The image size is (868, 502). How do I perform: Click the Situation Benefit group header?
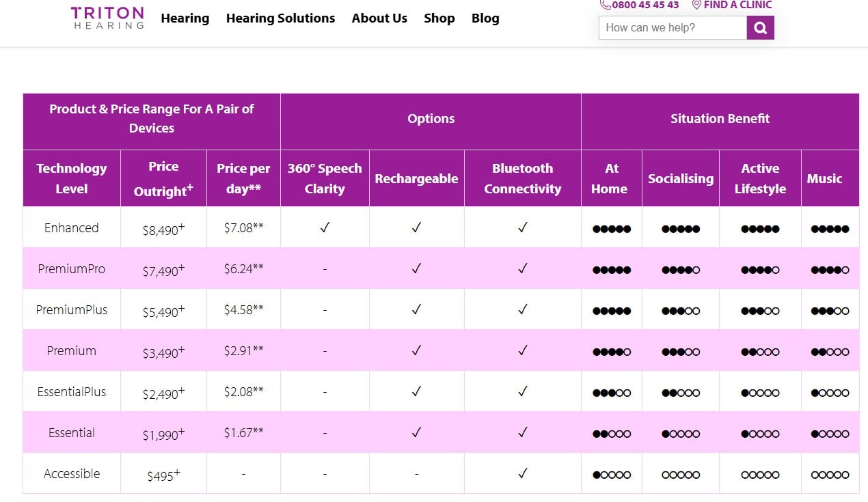(x=720, y=122)
